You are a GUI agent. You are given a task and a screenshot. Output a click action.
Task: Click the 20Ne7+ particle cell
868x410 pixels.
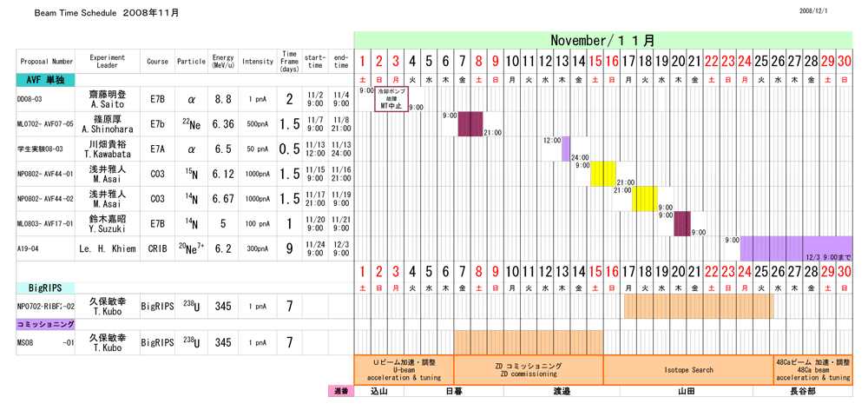pos(191,248)
